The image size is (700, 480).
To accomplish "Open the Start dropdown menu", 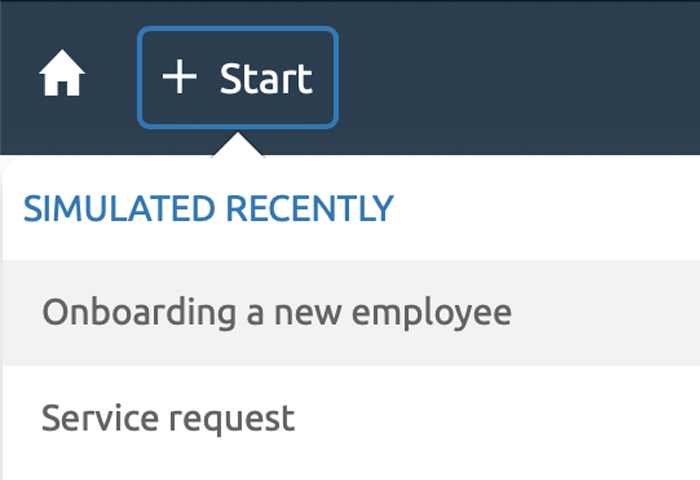I will [x=238, y=78].
